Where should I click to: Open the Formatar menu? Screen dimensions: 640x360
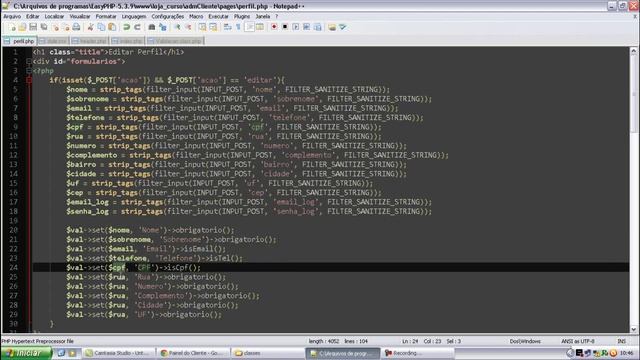coord(106,16)
